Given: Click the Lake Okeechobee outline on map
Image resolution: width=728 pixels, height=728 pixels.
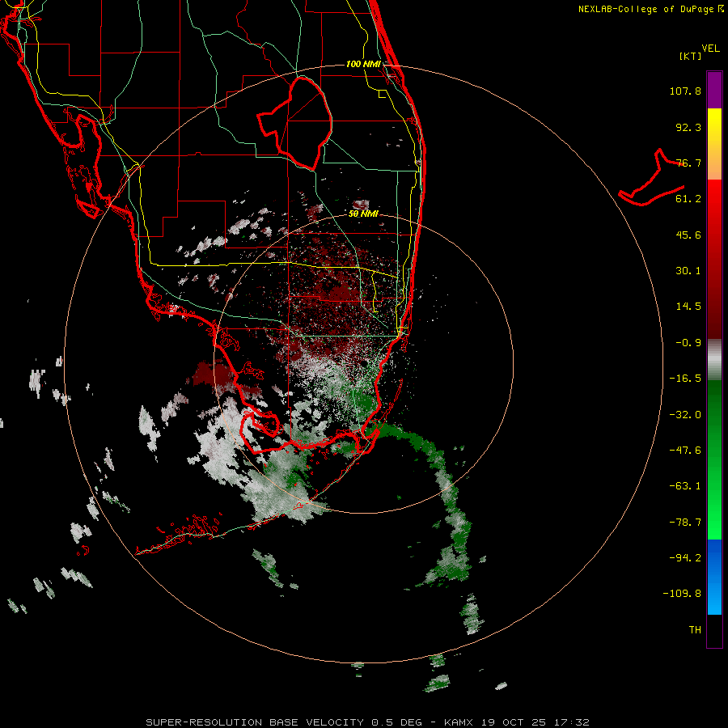Looking at the screenshot, I should [x=294, y=123].
